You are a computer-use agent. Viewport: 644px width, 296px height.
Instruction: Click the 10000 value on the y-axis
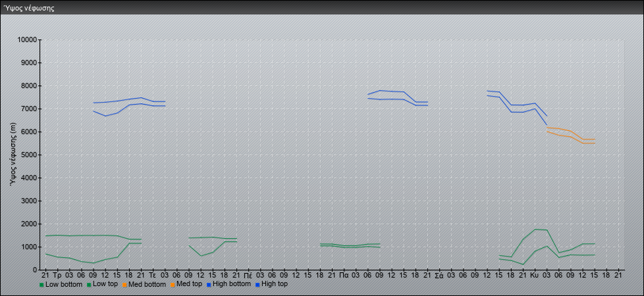tap(28, 40)
